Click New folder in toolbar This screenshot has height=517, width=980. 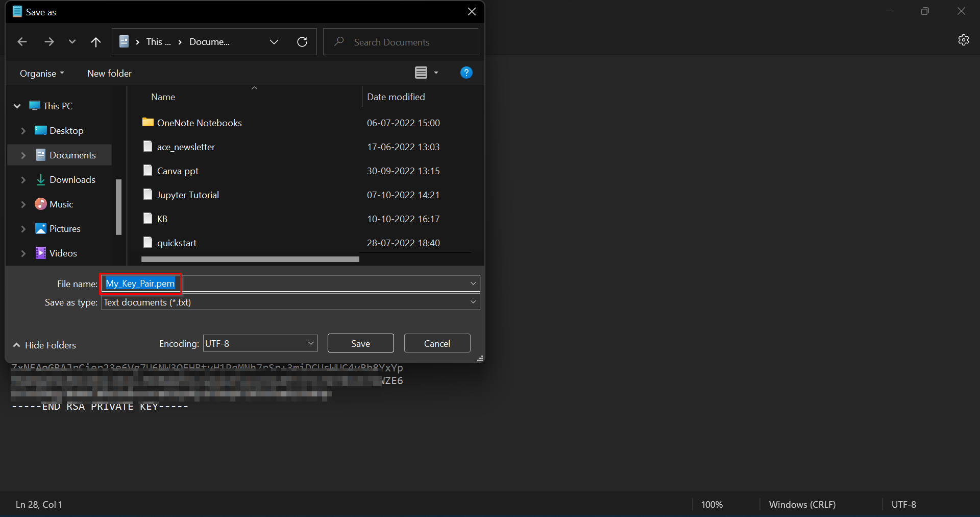tap(109, 74)
